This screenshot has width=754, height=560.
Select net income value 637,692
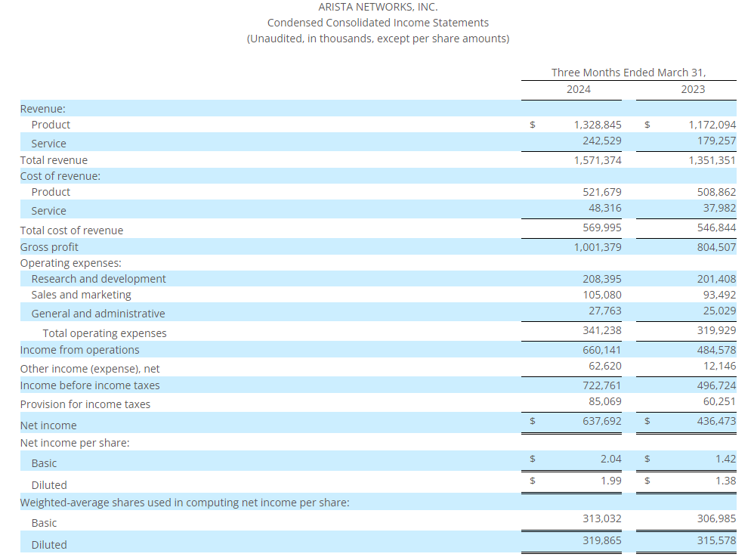click(x=602, y=421)
